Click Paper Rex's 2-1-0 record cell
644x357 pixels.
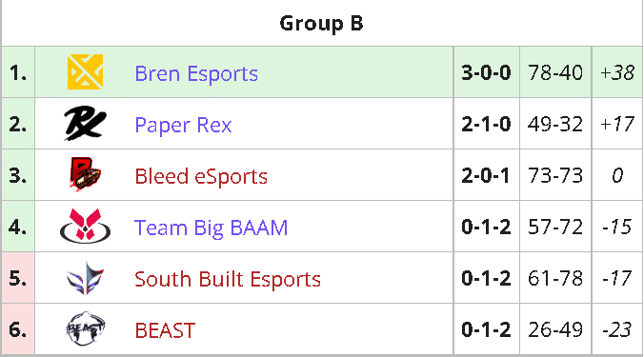coord(486,124)
